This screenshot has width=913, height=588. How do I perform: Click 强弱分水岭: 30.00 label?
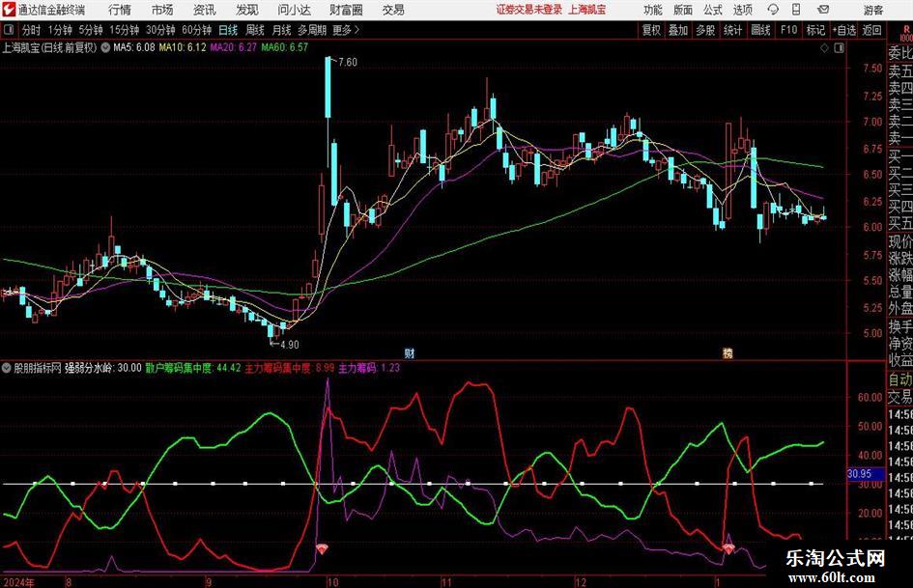[x=103, y=368]
